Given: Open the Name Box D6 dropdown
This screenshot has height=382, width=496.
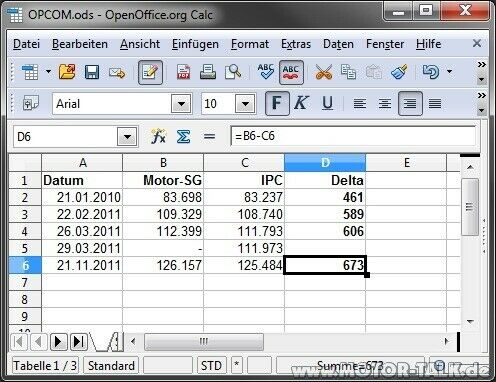Looking at the screenshot, I should [x=127, y=136].
